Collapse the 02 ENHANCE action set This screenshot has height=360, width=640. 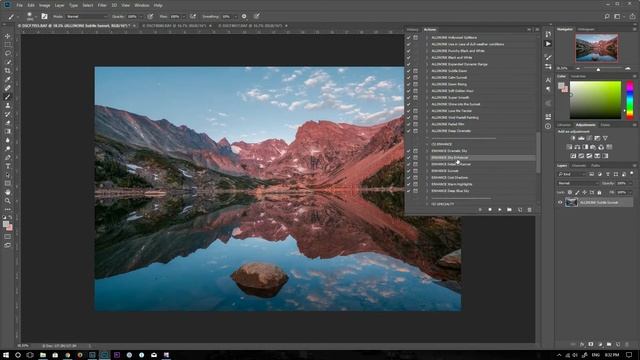click(427, 144)
